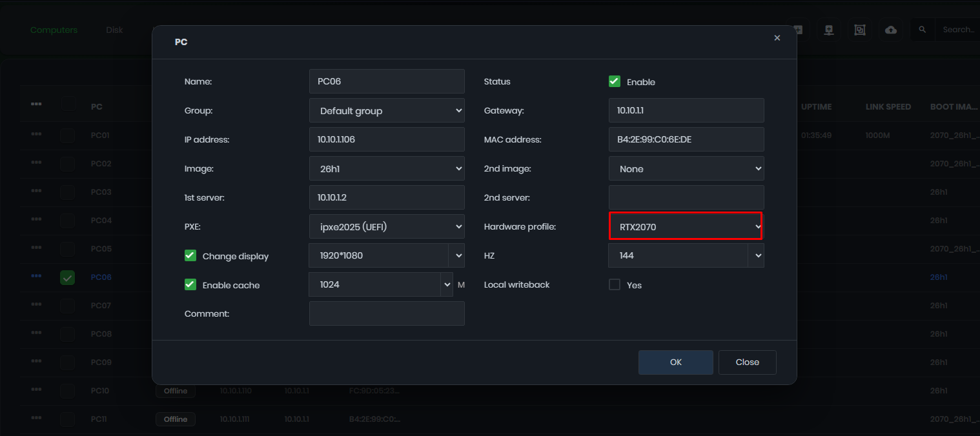Select PC01 name in computers list
980x436 pixels.
tap(101, 135)
